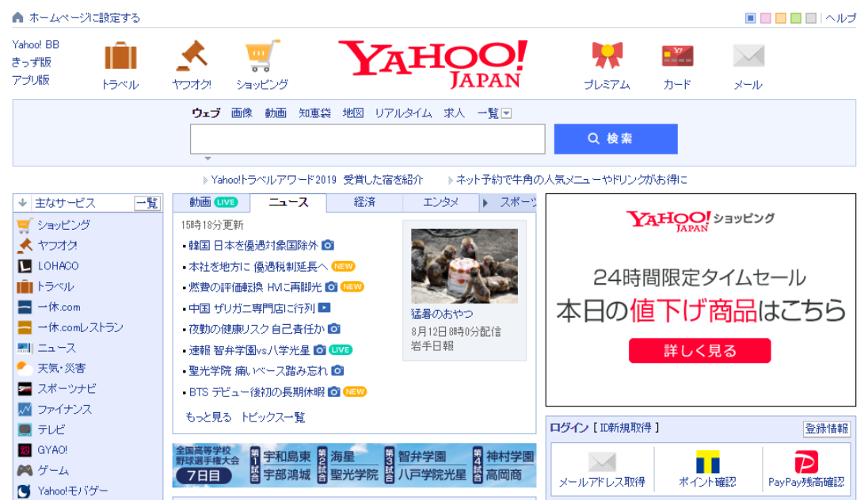Switch to the ニュース tab
The width and height of the screenshot is (868, 504).
pos(288,202)
